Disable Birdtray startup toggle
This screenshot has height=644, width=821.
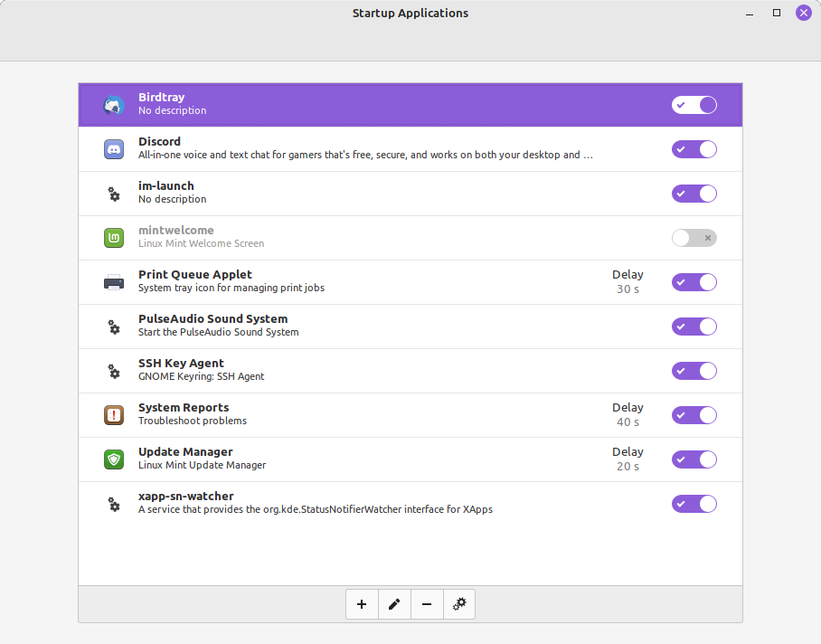click(x=694, y=105)
